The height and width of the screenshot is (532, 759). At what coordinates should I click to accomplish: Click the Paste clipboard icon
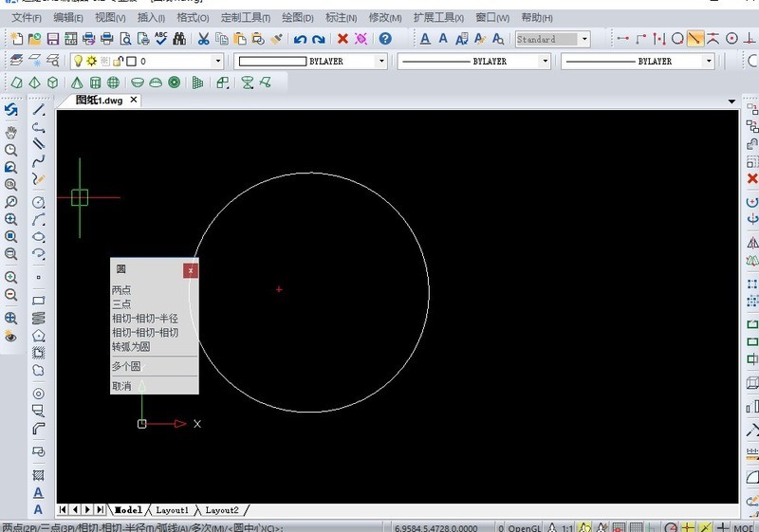pyautogui.click(x=240, y=39)
